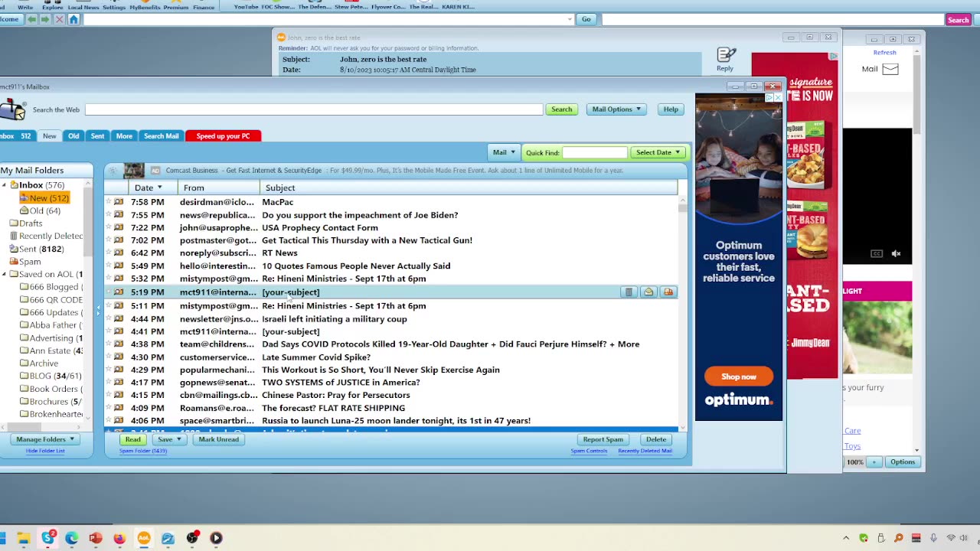Click the Report Spam button
Screen dimensions: 980x551
(603, 439)
